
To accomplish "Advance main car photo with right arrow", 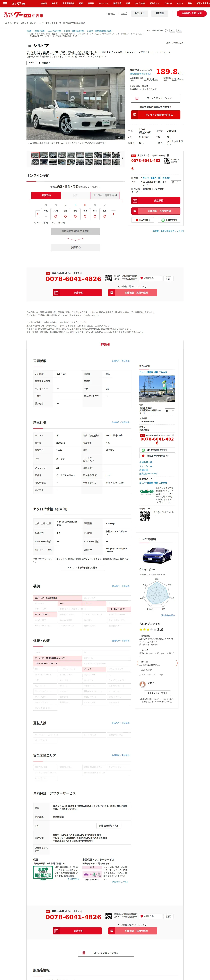I will 122,104.
